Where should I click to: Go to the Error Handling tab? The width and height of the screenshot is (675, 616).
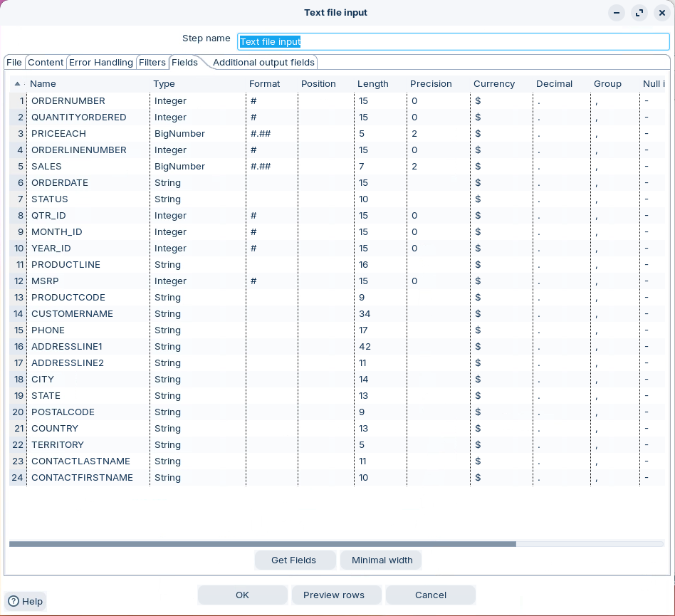100,63
